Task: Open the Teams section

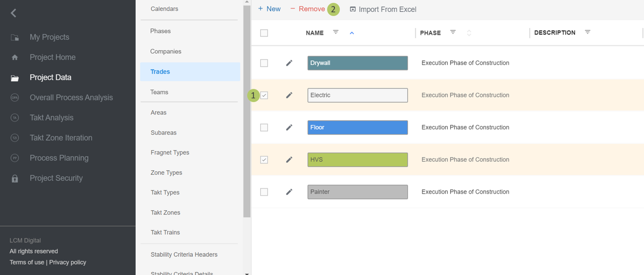Action: (159, 92)
